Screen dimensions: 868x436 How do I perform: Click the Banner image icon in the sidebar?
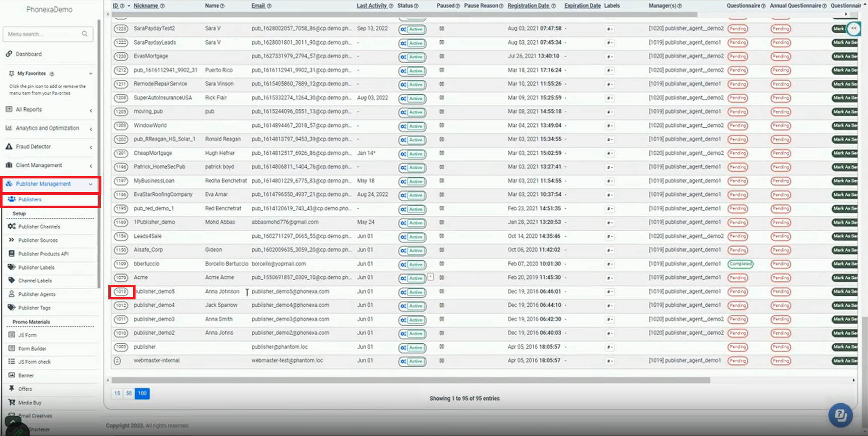[12, 376]
